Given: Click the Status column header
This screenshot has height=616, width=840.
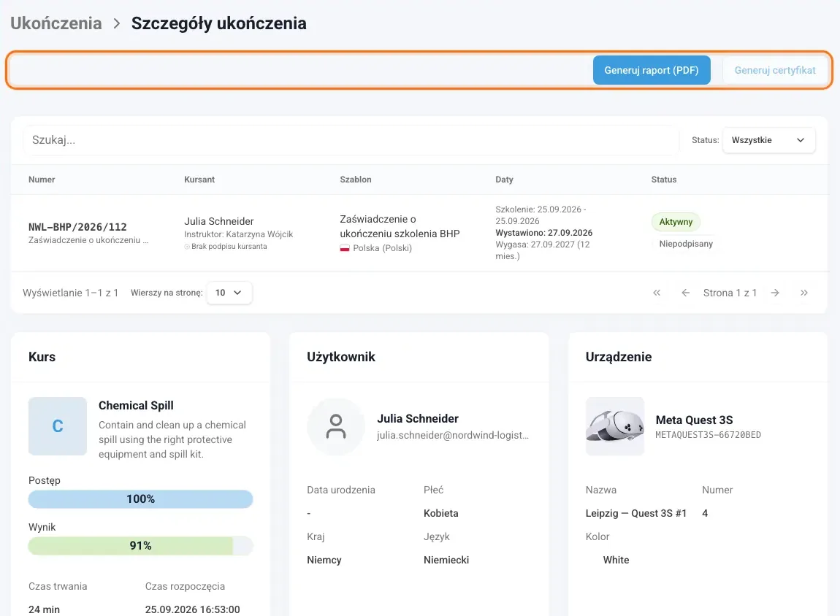Looking at the screenshot, I should [x=664, y=180].
